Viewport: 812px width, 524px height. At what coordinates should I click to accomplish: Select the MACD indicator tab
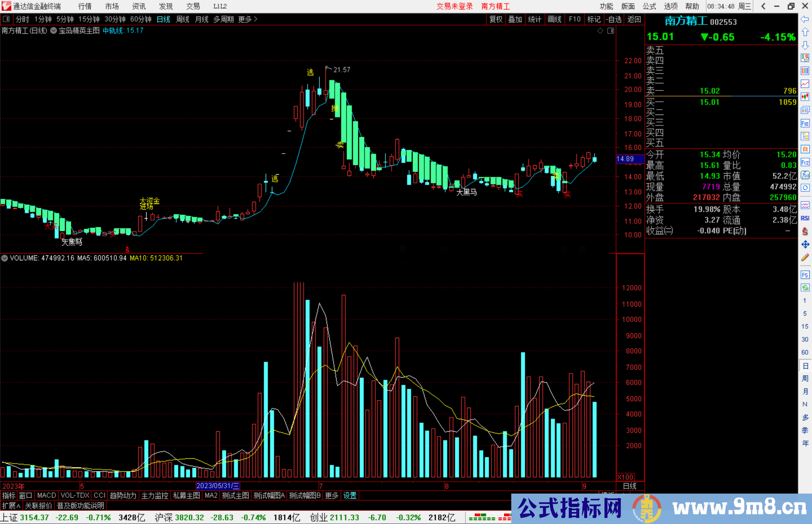(x=47, y=495)
